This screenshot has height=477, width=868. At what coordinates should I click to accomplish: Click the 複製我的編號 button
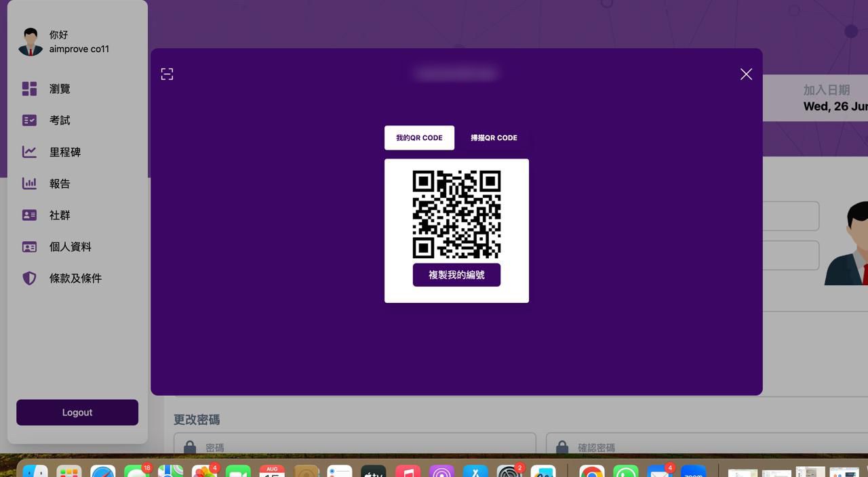tap(456, 275)
